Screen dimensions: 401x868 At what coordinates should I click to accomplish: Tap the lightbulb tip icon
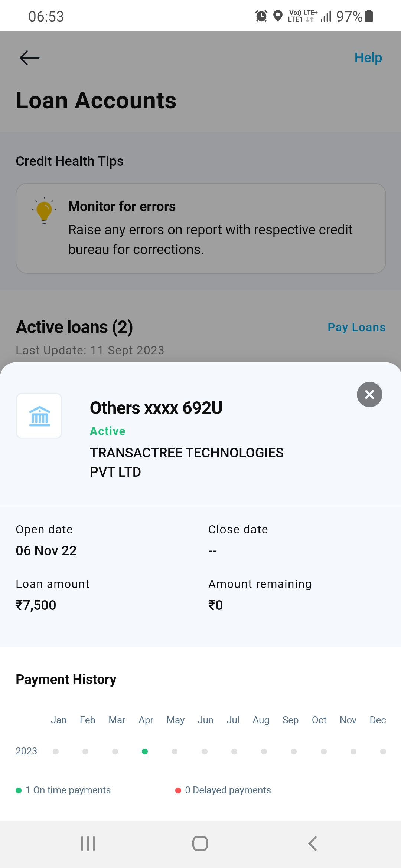click(44, 211)
